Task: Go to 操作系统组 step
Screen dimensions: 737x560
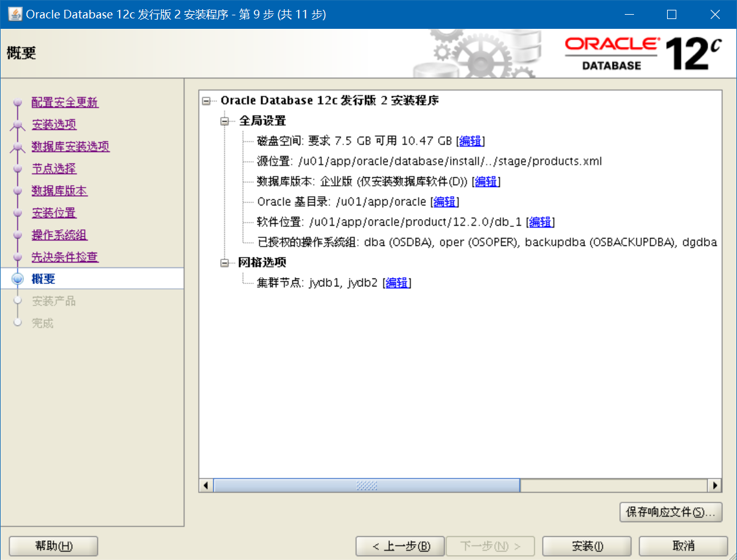Action: (59, 235)
